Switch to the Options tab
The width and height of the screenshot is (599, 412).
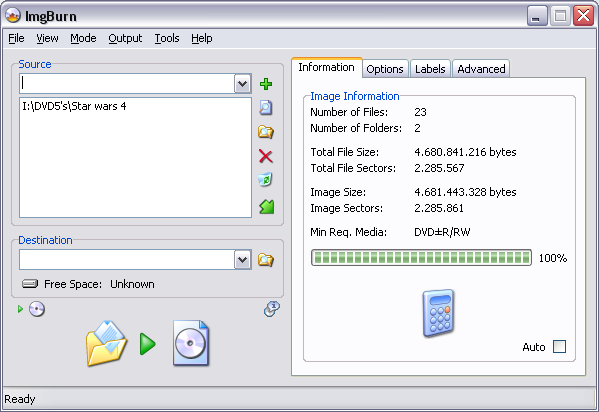(x=385, y=69)
